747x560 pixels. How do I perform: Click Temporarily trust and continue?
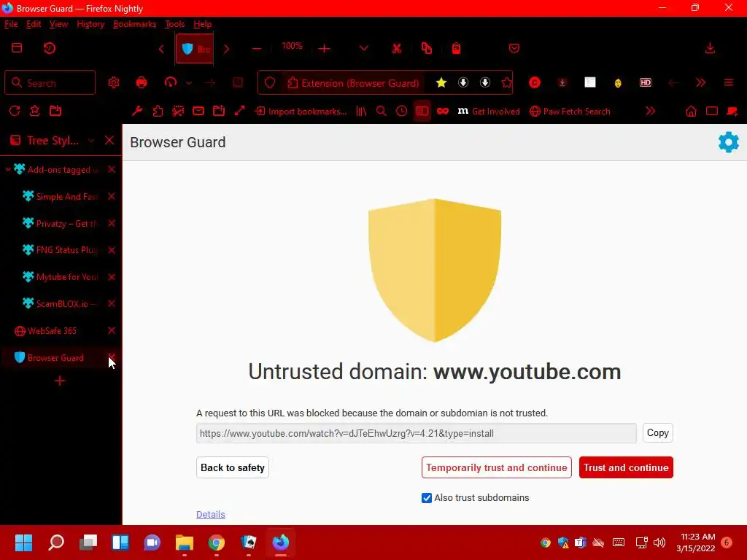click(496, 467)
